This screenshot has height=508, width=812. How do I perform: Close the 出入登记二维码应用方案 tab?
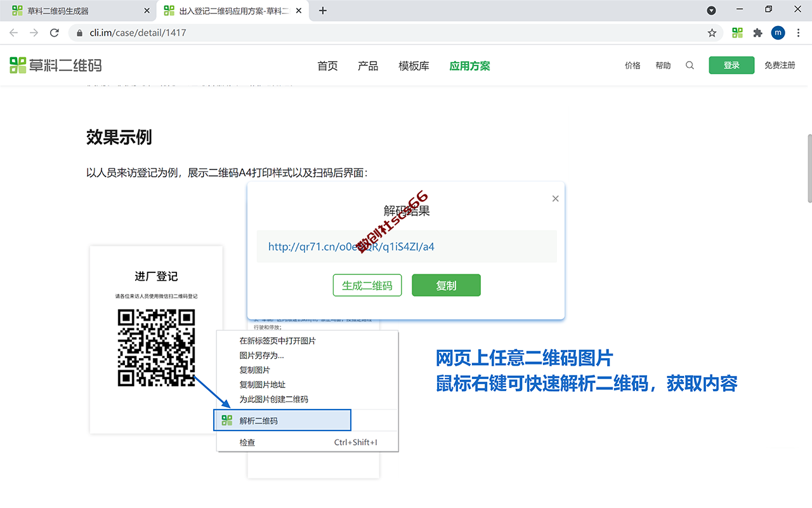pos(299,11)
